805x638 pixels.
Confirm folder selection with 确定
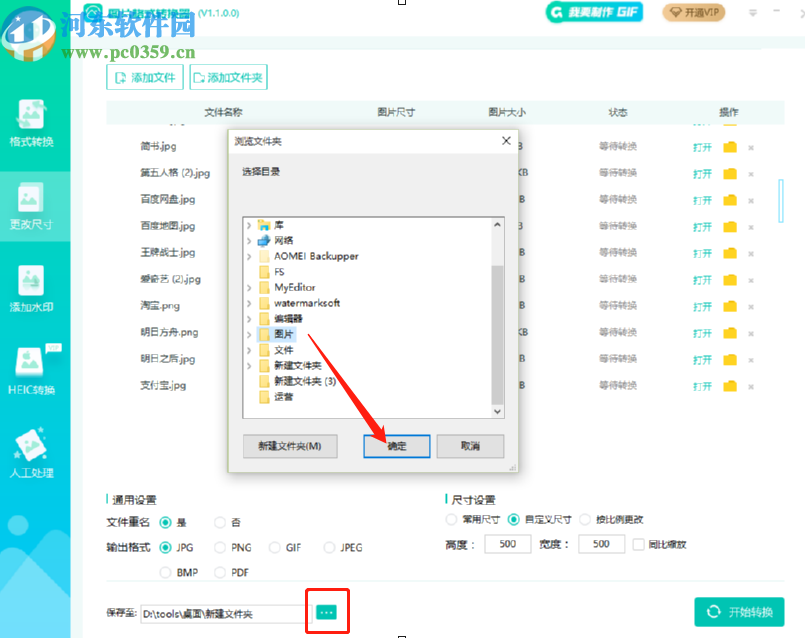point(396,447)
